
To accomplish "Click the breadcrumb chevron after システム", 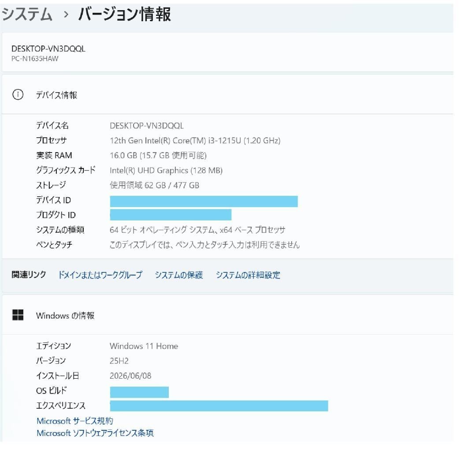I will click(x=66, y=14).
